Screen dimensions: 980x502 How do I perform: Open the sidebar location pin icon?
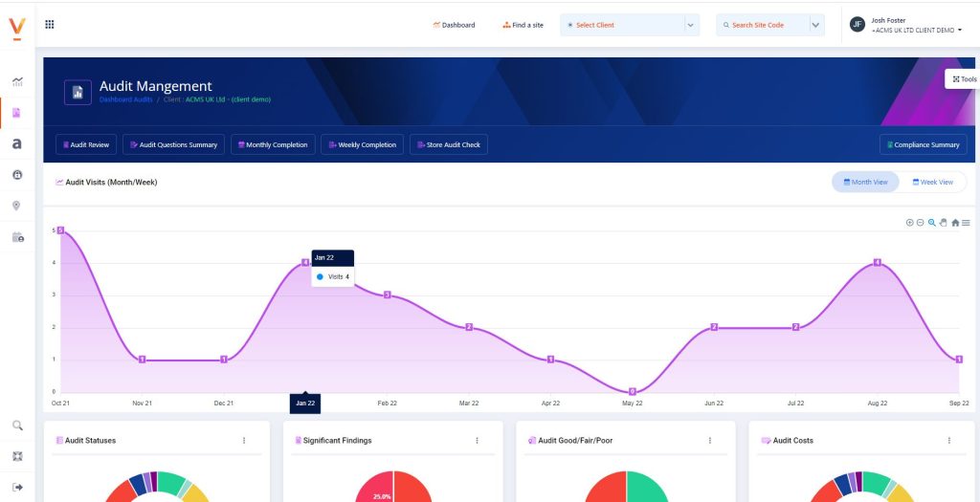pos(17,206)
